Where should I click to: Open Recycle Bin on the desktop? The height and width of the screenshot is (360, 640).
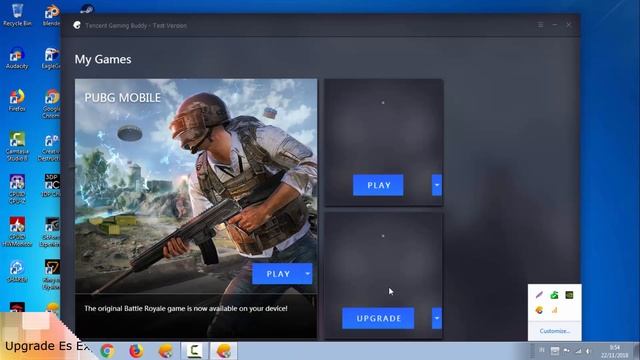[17, 15]
